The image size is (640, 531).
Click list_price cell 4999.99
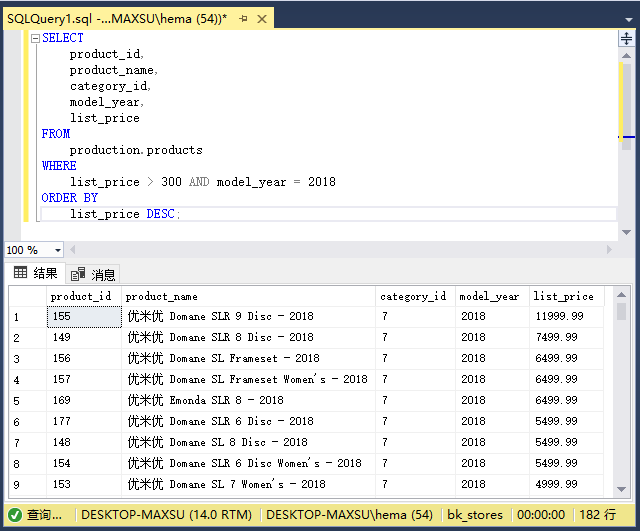click(x=566, y=484)
